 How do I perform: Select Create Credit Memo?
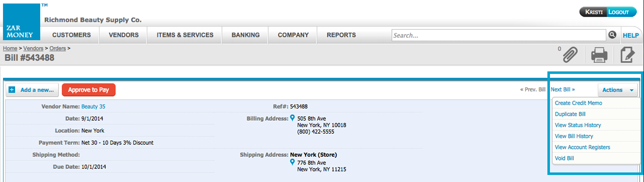(x=578, y=103)
